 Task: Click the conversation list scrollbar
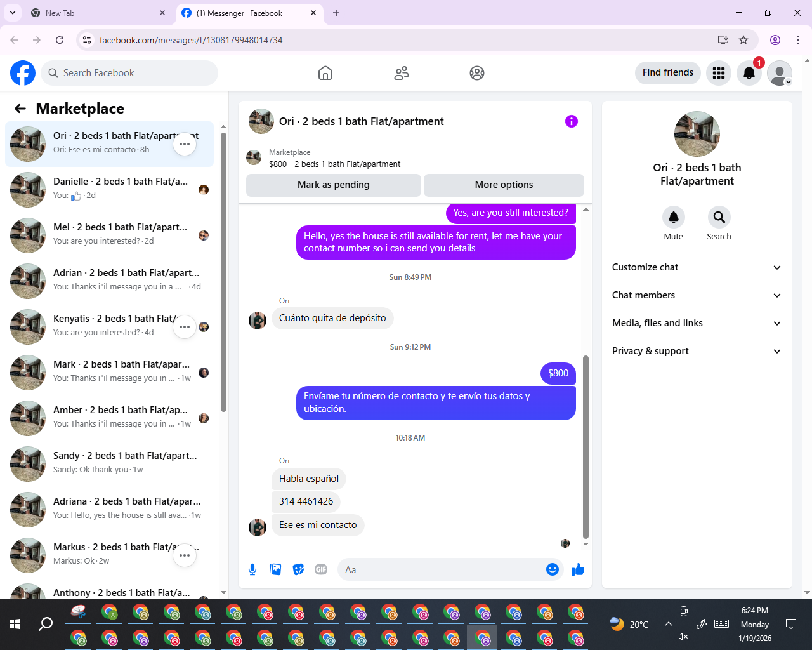pyautogui.click(x=223, y=273)
